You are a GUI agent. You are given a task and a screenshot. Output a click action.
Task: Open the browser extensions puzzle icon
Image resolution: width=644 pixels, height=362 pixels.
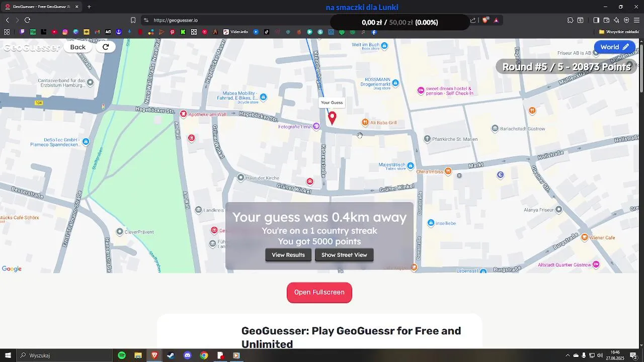(x=570, y=20)
